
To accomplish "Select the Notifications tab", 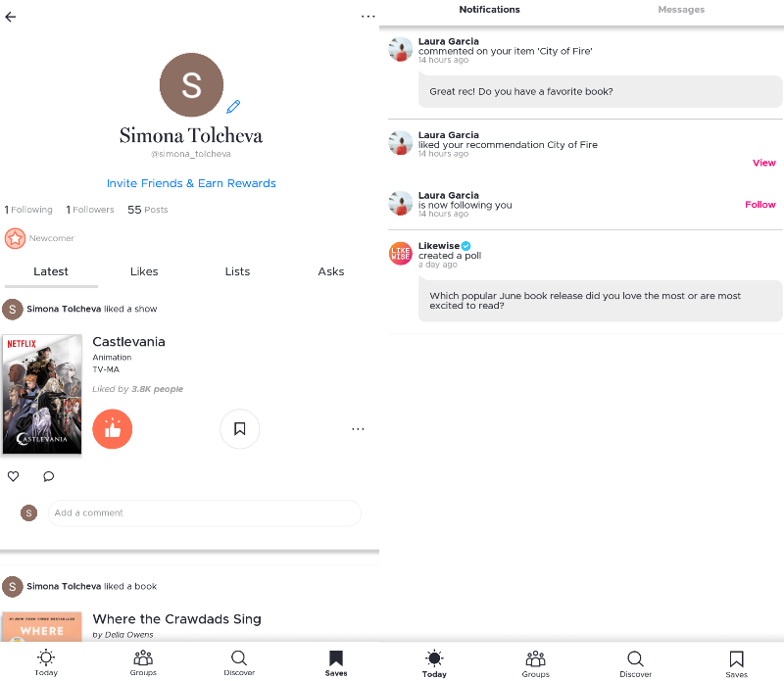I will point(489,10).
